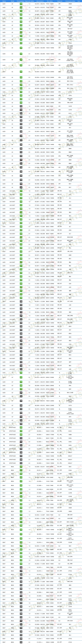Select the engine code cell BNA, BRF

click(70, 319)
